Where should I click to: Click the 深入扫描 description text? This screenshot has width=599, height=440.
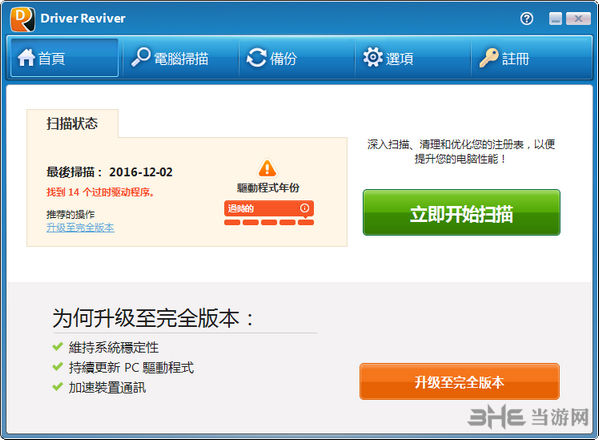(x=461, y=151)
